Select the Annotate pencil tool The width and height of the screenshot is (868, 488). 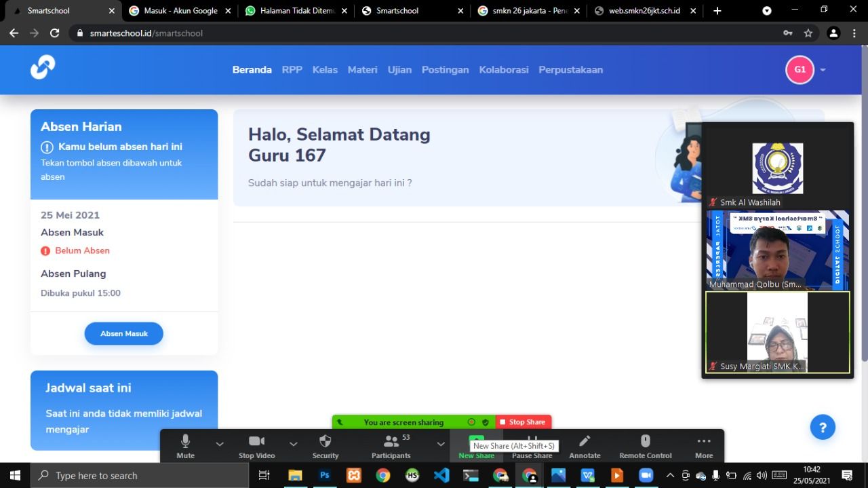585,441
